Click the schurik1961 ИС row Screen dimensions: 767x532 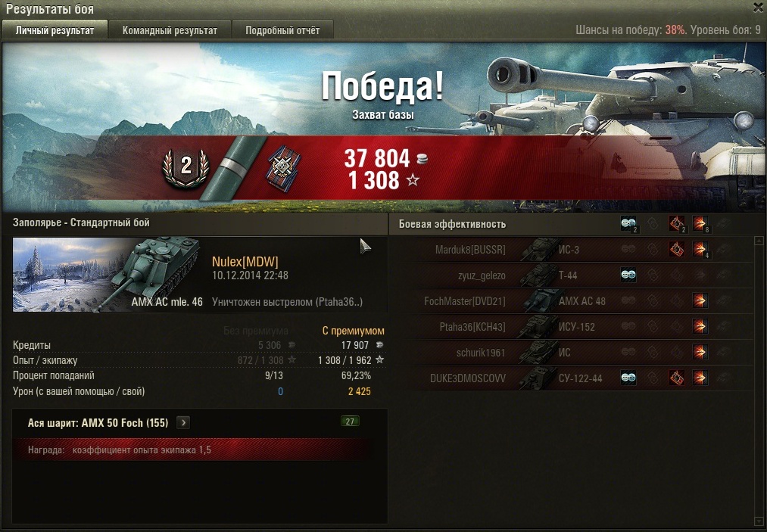tap(578, 352)
